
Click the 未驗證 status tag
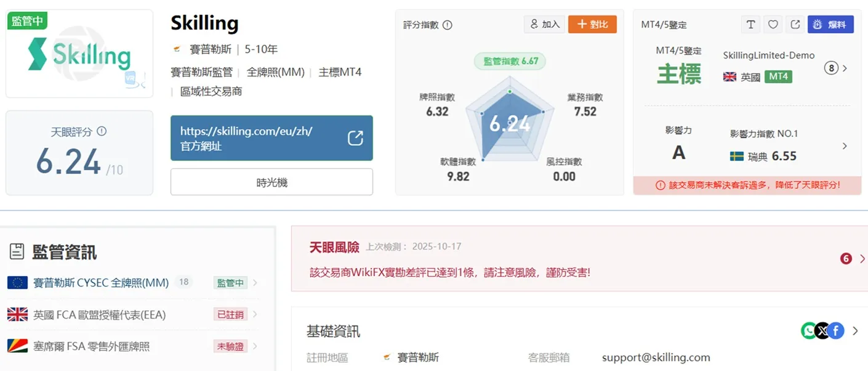click(230, 346)
